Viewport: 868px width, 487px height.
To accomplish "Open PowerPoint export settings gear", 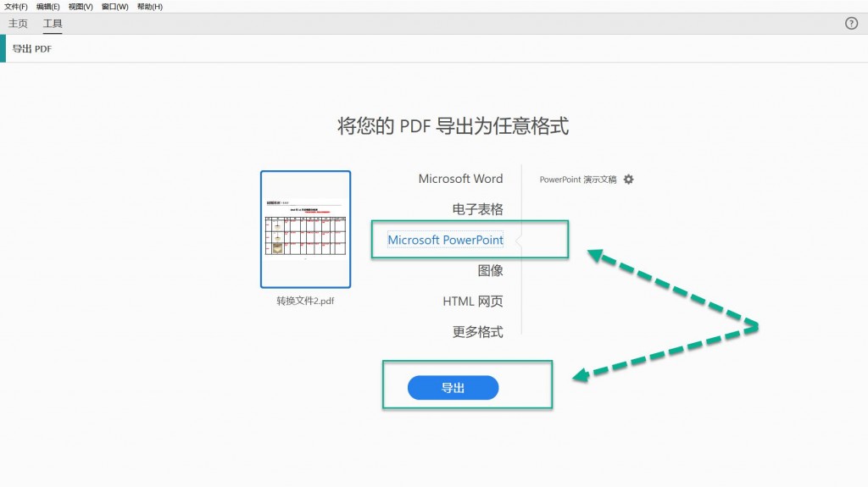I will tap(628, 180).
